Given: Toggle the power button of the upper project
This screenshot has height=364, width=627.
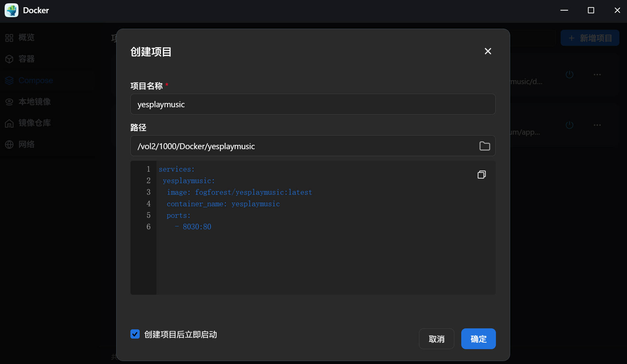Looking at the screenshot, I should (569, 74).
